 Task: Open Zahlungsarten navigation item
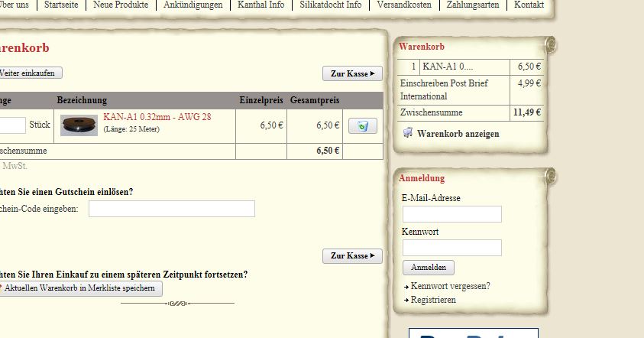[x=473, y=5]
